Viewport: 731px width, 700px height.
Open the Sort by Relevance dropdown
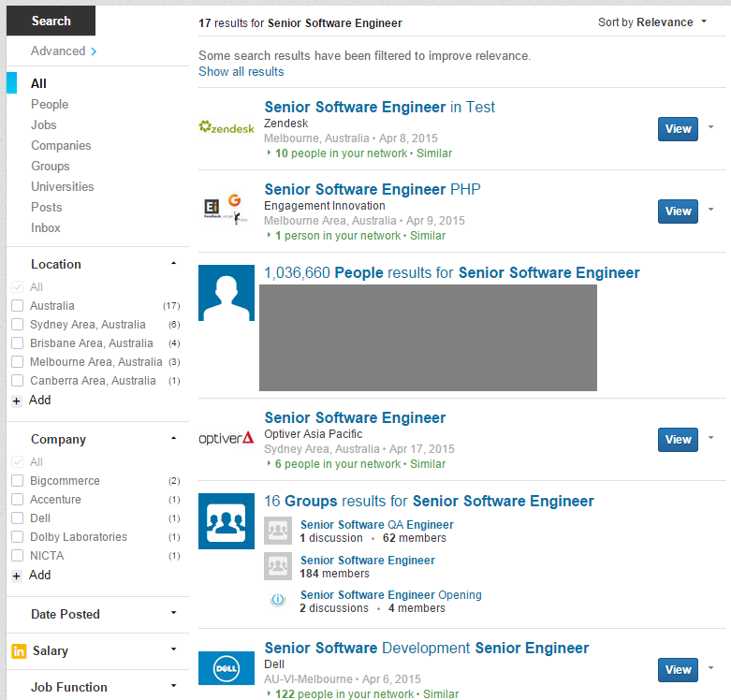[x=652, y=22]
